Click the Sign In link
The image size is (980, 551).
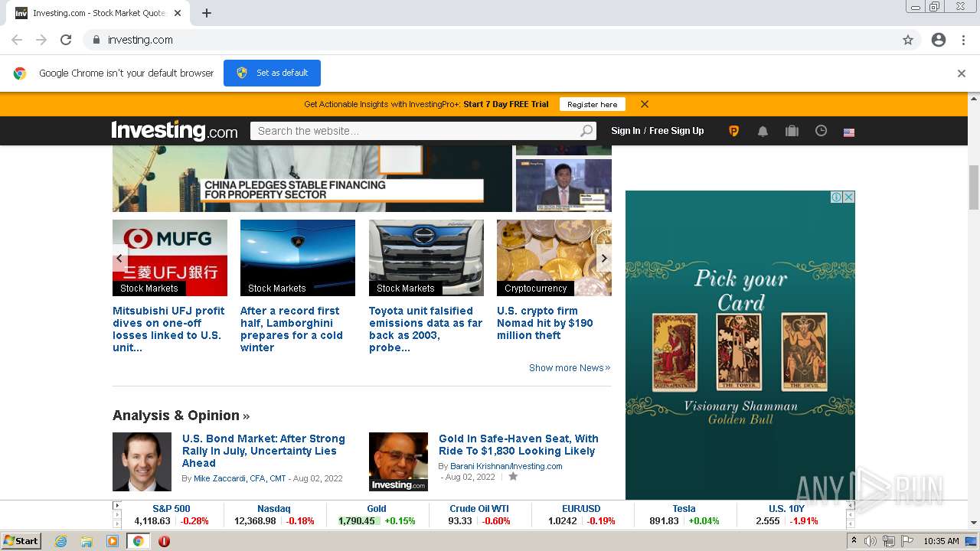click(626, 131)
